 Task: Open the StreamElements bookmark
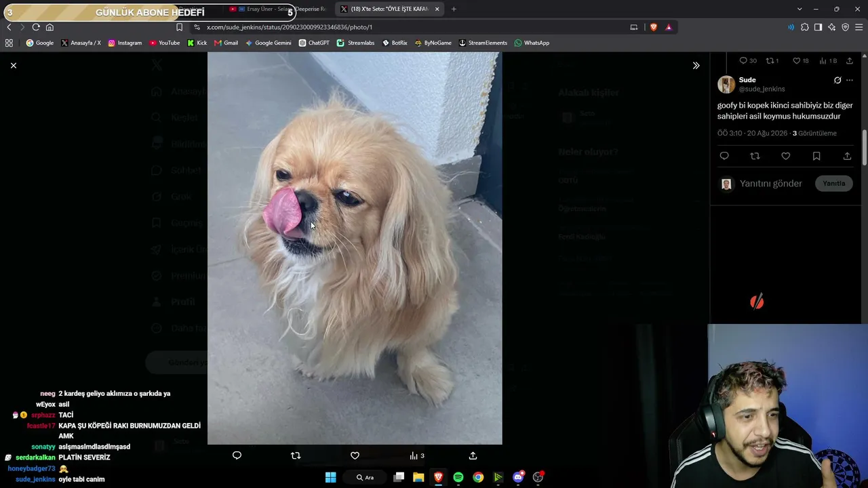point(483,43)
